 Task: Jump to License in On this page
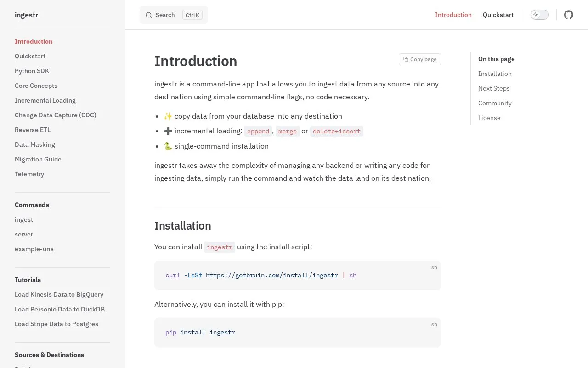tap(489, 118)
